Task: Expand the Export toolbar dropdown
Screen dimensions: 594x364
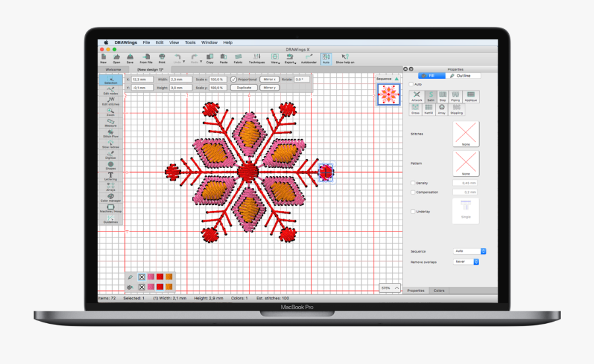Action: pos(295,63)
